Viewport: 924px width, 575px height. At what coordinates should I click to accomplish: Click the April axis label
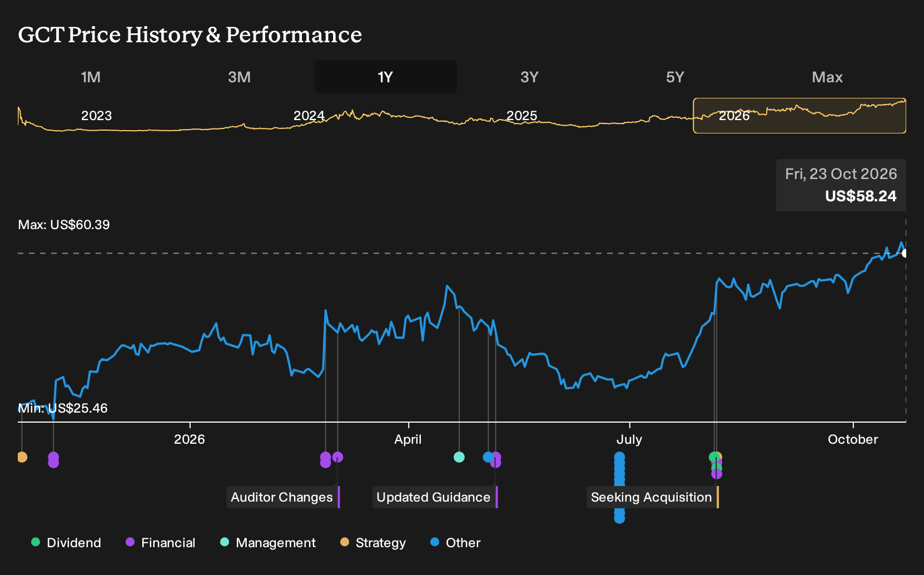pyautogui.click(x=408, y=439)
